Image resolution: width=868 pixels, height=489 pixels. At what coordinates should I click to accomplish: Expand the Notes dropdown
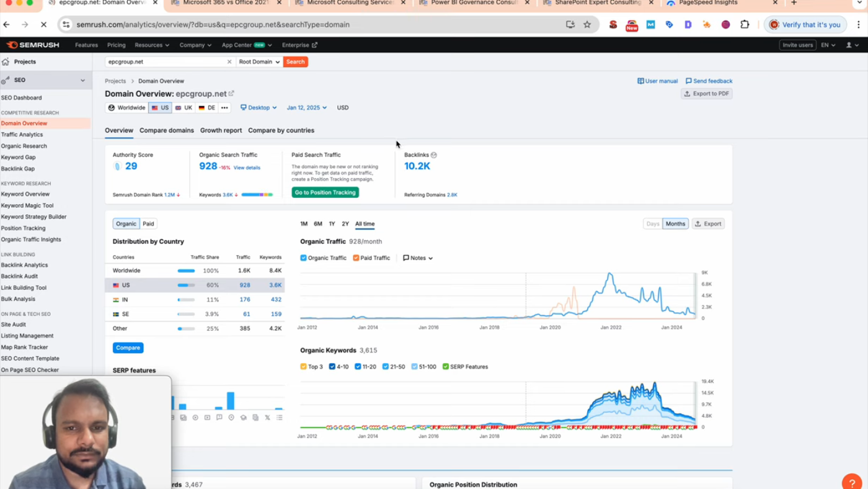point(418,258)
